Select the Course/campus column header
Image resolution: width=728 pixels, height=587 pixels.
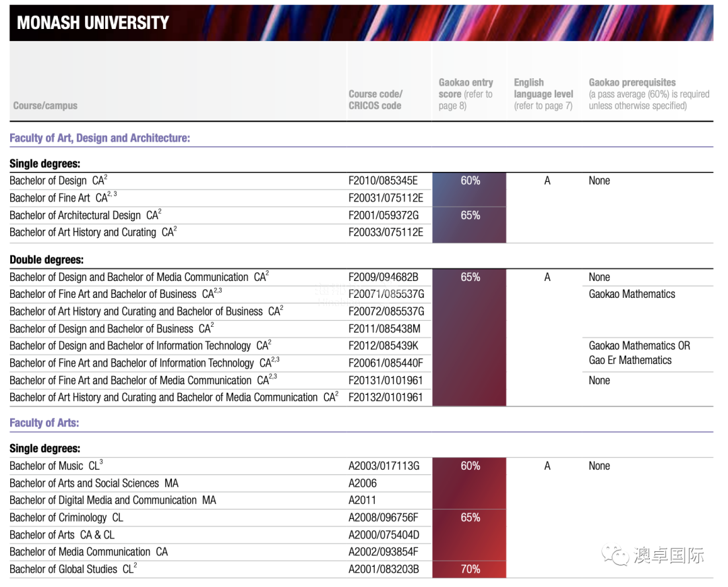point(45,106)
